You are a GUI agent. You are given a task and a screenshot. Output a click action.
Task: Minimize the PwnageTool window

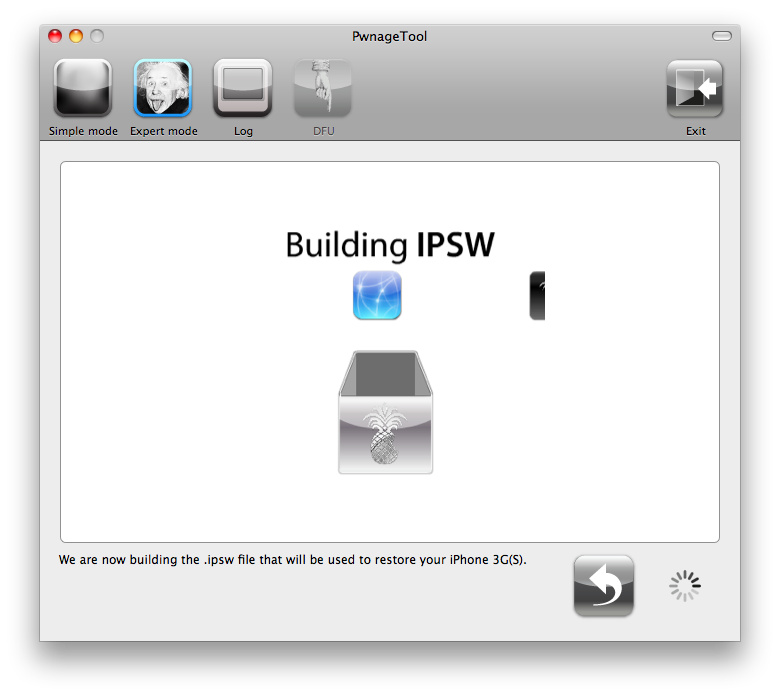click(76, 36)
